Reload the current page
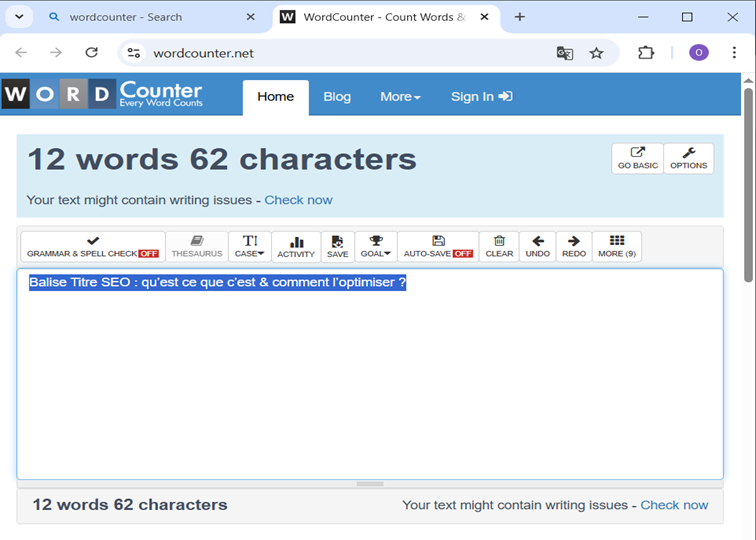The image size is (756, 540). pos(92,53)
